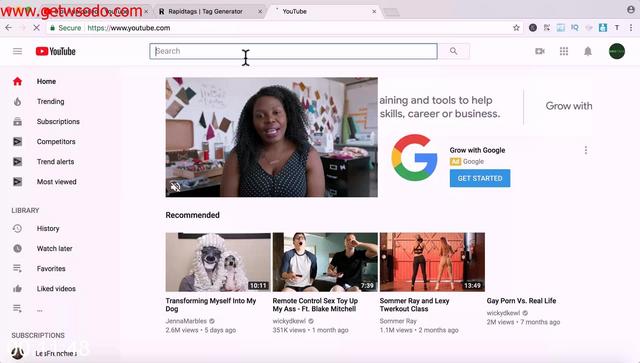This screenshot has height=363, width=640.
Task: Stop page loading with the X button
Action: pos(36,28)
